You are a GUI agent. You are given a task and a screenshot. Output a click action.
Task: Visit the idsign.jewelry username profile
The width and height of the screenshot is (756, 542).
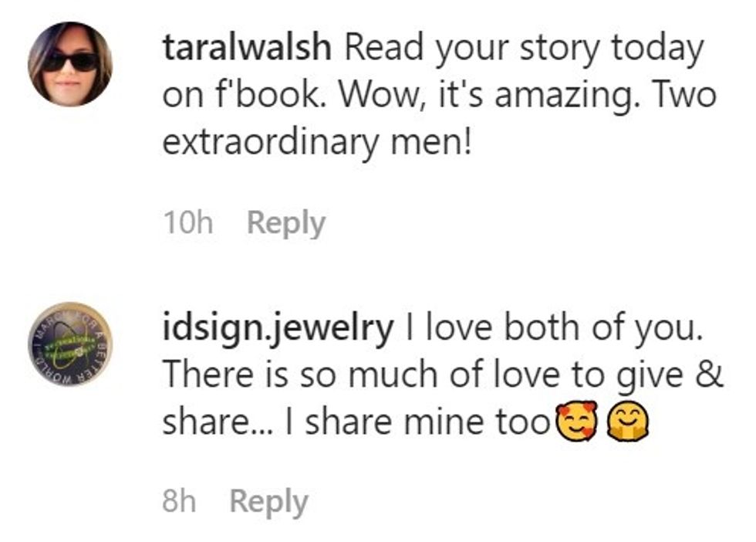click(277, 329)
